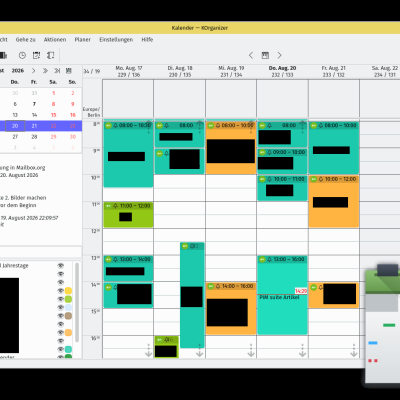Select the Mo. Aug. 17 day header
Image resolution: width=400 pixels, height=400 pixels.
tap(129, 71)
